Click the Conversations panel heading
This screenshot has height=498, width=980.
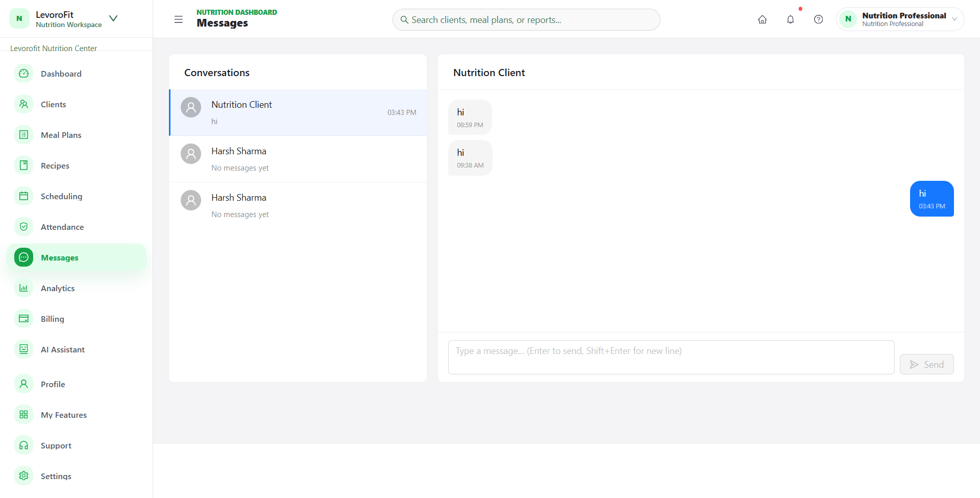pos(217,73)
